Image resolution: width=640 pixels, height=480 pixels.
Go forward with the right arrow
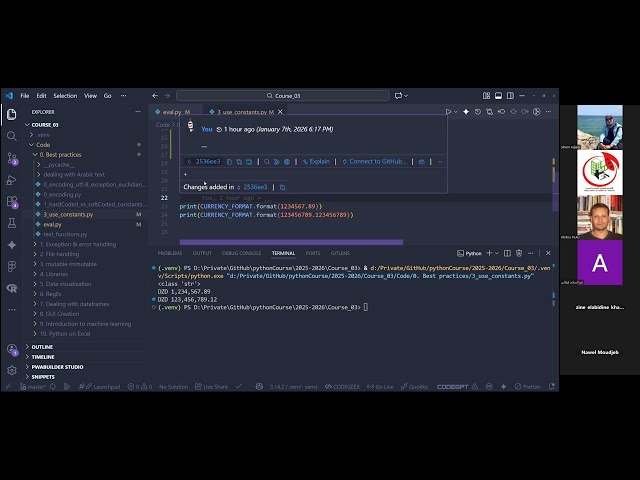(167, 96)
